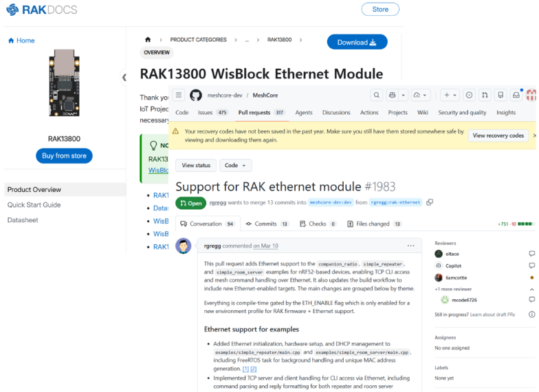Screen dimensions: 539x392
Task: Click the Store button on RAK Docs
Action: 380,10
